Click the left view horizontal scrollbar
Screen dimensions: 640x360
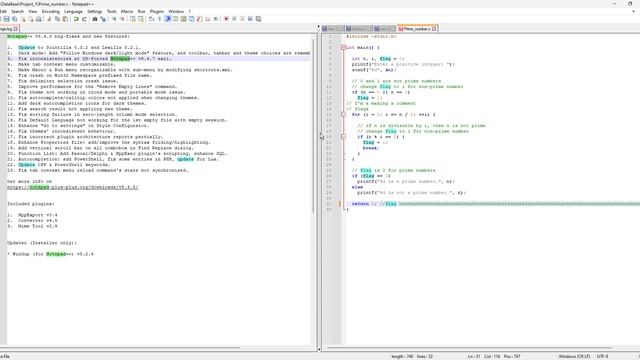tap(122, 348)
